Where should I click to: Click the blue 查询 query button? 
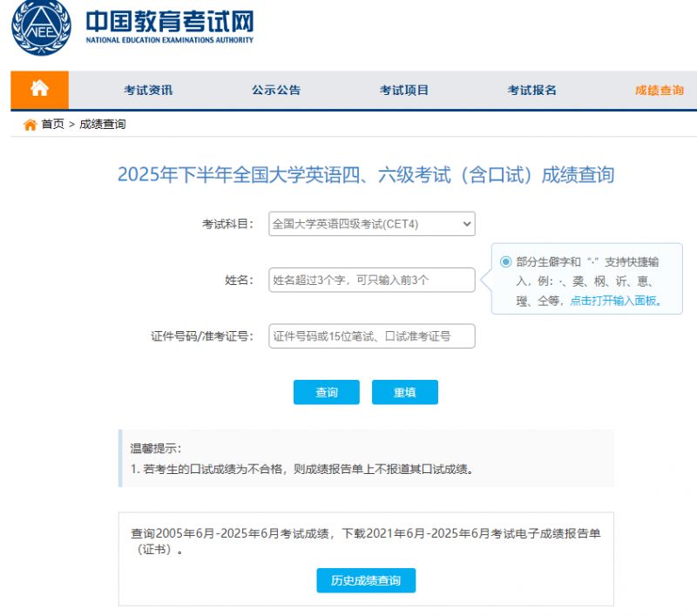(x=326, y=392)
